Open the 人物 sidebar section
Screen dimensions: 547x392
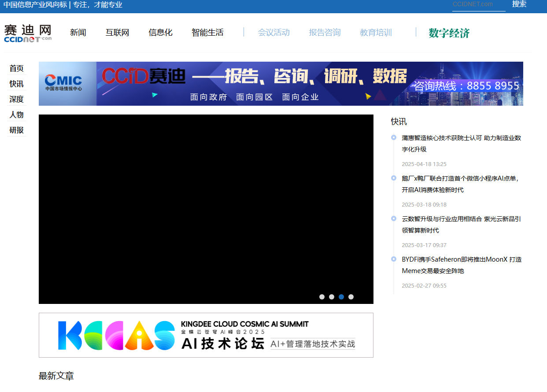(x=16, y=115)
